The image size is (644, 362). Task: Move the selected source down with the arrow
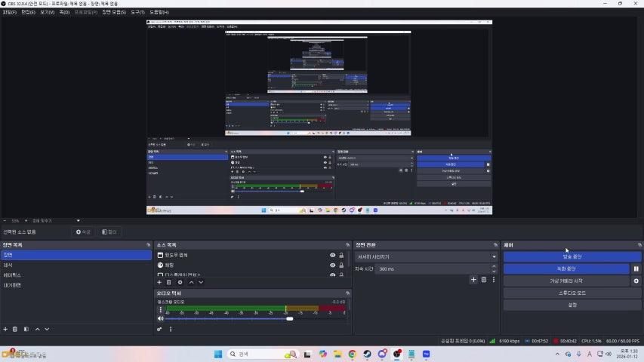[x=201, y=282]
